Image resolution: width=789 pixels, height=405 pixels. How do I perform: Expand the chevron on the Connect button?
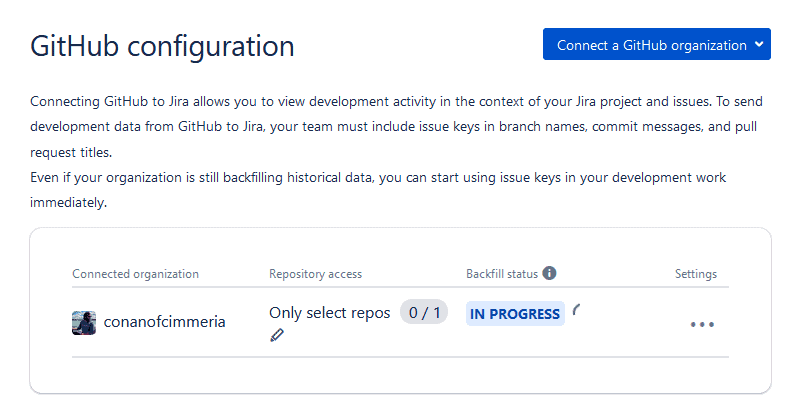[759, 44]
